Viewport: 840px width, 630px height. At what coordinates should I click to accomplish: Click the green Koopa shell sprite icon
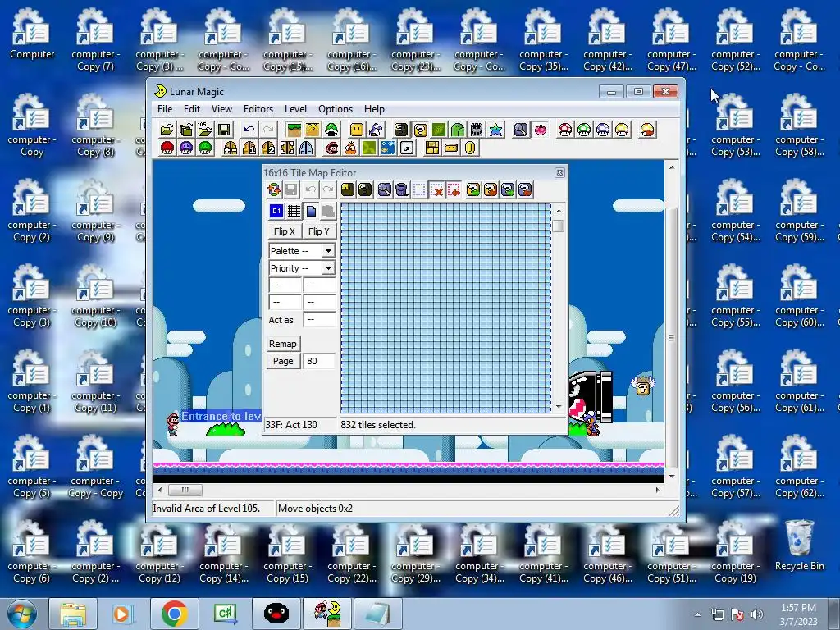point(331,129)
